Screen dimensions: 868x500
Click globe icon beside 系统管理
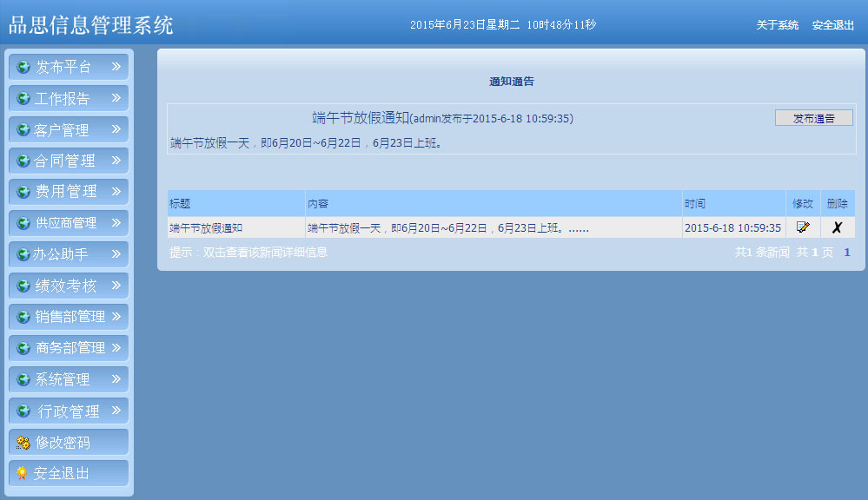[23, 379]
